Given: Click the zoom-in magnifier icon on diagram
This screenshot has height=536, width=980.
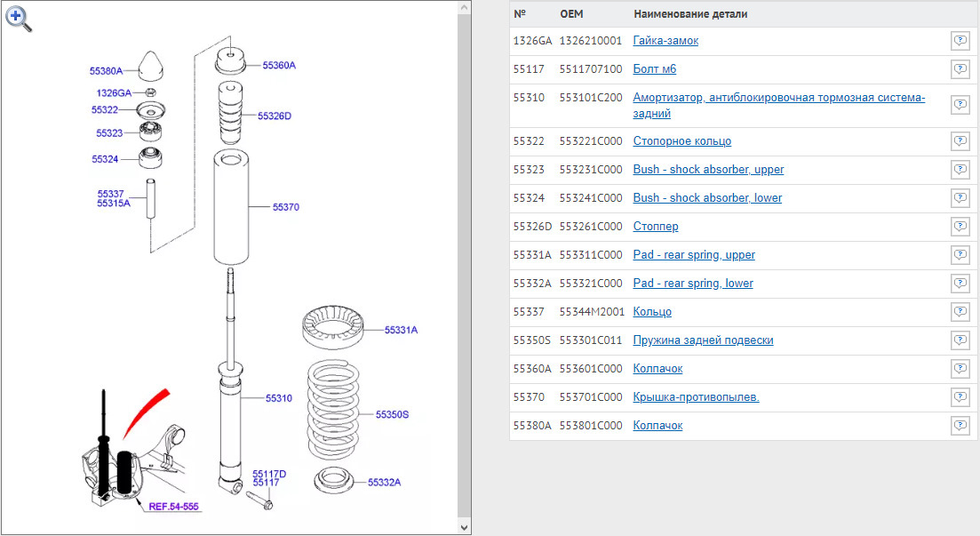Looking at the screenshot, I should pos(19,19).
